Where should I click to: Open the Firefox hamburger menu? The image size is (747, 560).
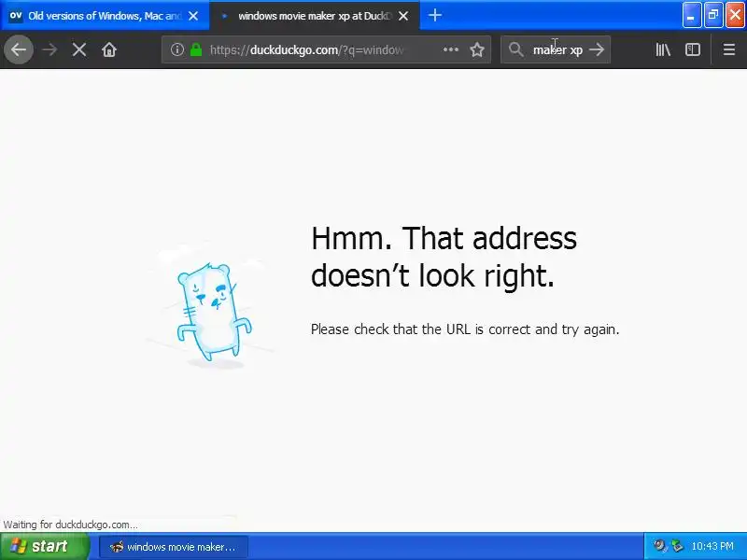click(729, 49)
